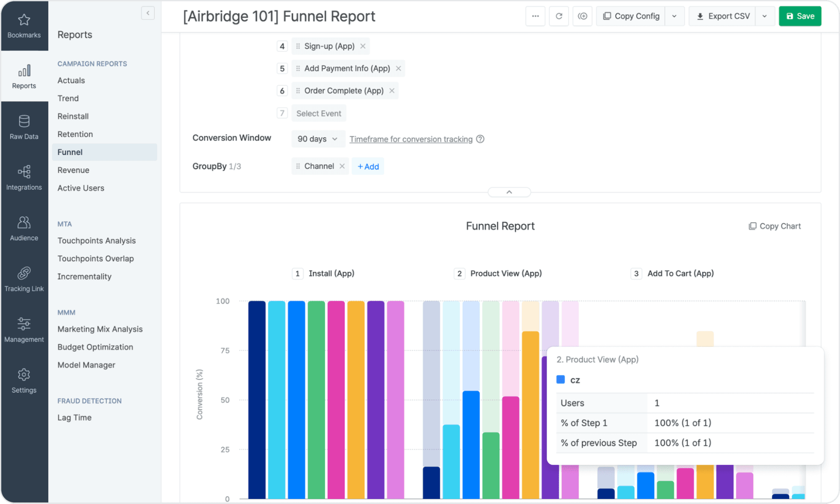Screen dimensions: 840x504
Task: Select the Funnel report type
Action: click(x=70, y=152)
